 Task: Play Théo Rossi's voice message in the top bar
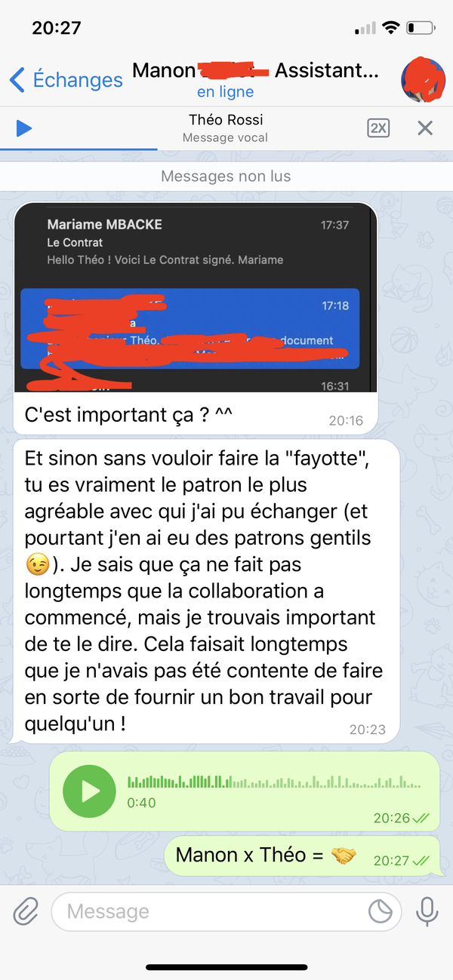(24, 128)
